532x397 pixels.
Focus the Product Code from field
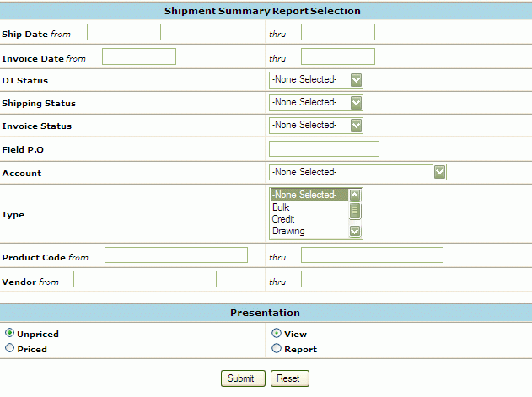pyautogui.click(x=176, y=255)
